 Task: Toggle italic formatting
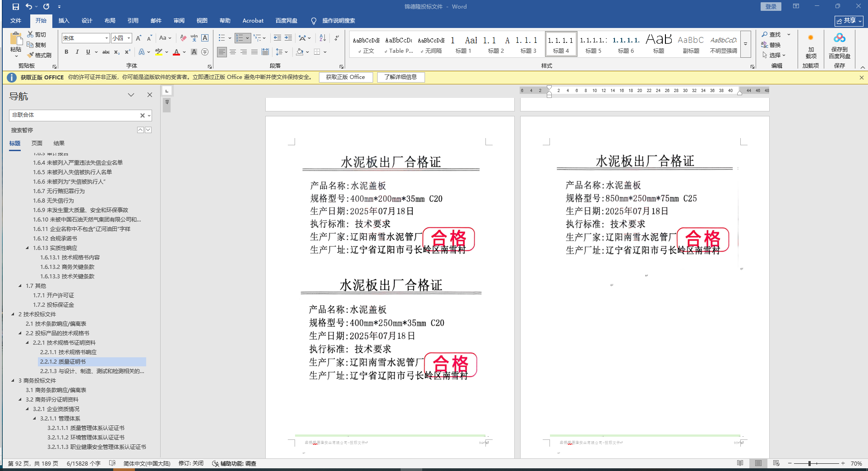tap(77, 52)
